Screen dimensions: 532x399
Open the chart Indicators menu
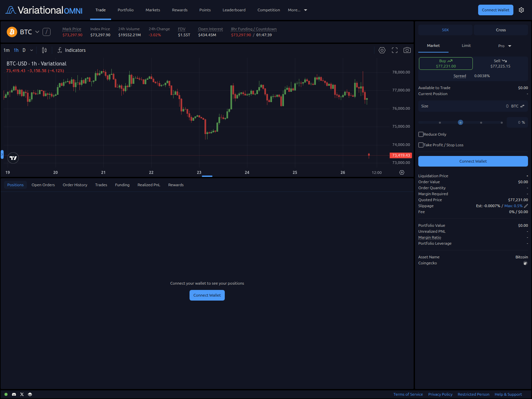[x=71, y=50]
